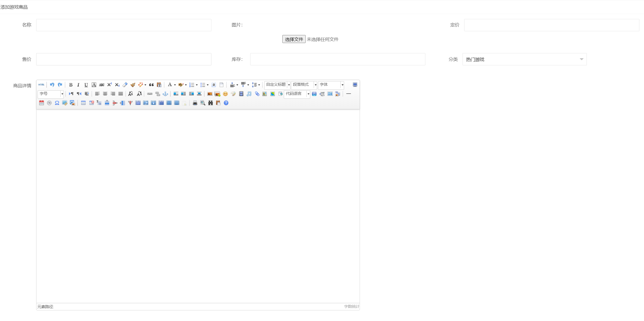Expand the 代码语言 code language dropdown
The width and height of the screenshot is (644, 321).
pyautogui.click(x=308, y=94)
